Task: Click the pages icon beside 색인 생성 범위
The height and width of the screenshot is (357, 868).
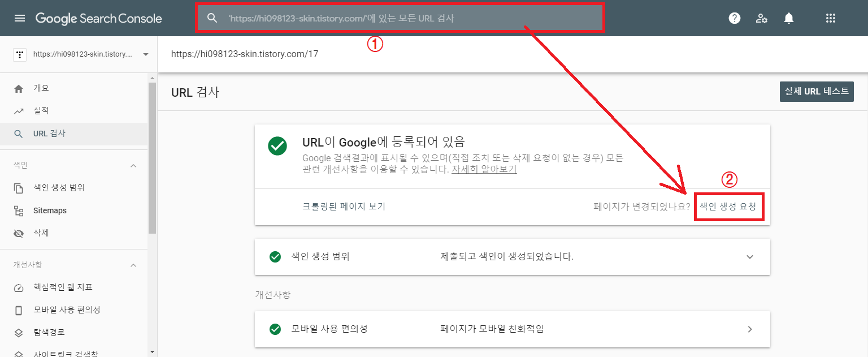Action: [x=19, y=188]
